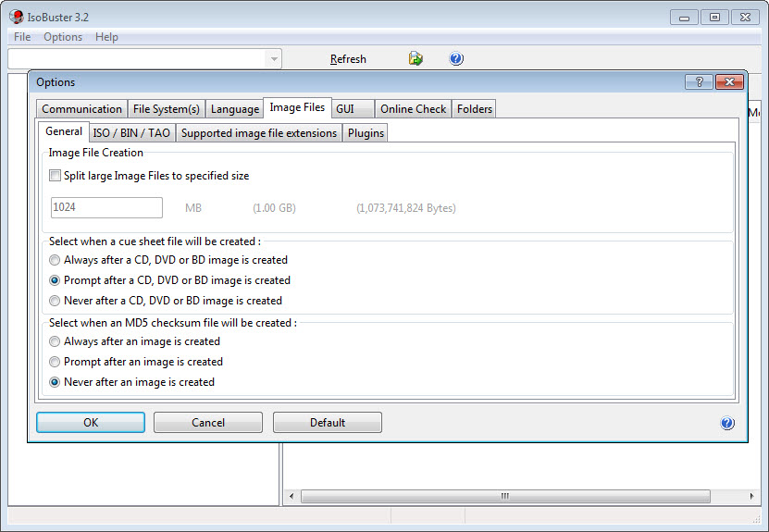
Task: Select Prompt after an image is created
Action: 55,362
